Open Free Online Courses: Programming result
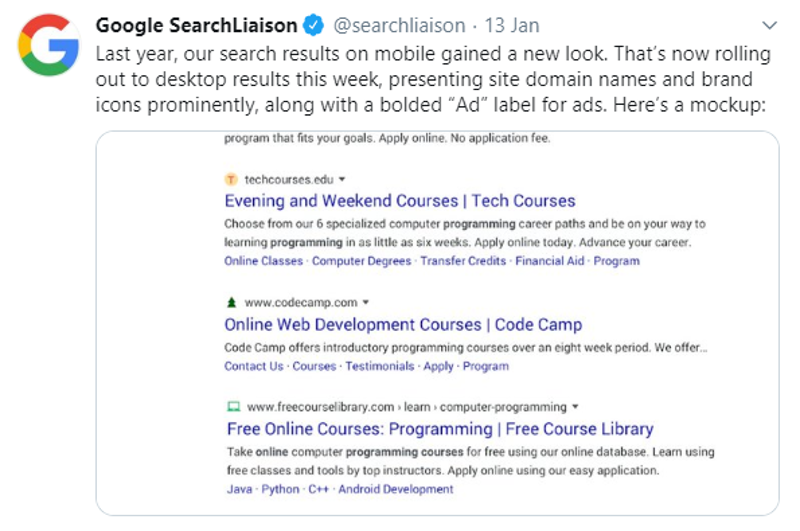The width and height of the screenshot is (800, 531). click(440, 429)
